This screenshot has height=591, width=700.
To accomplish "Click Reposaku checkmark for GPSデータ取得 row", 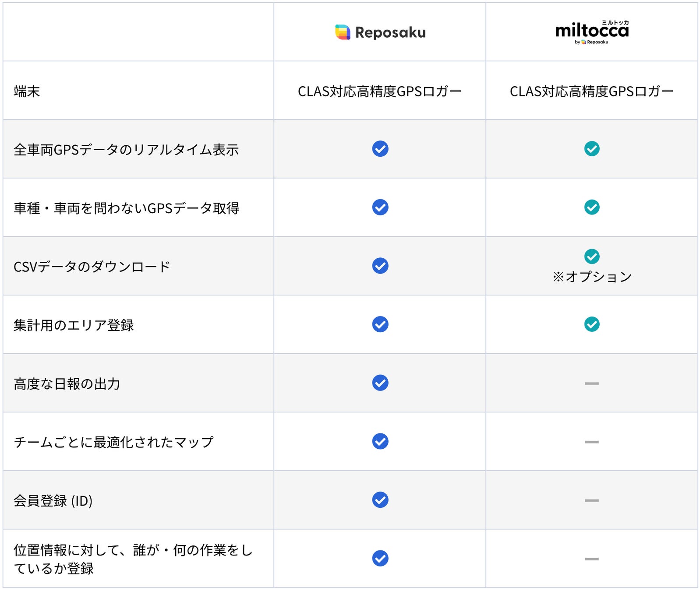I will point(380,207).
